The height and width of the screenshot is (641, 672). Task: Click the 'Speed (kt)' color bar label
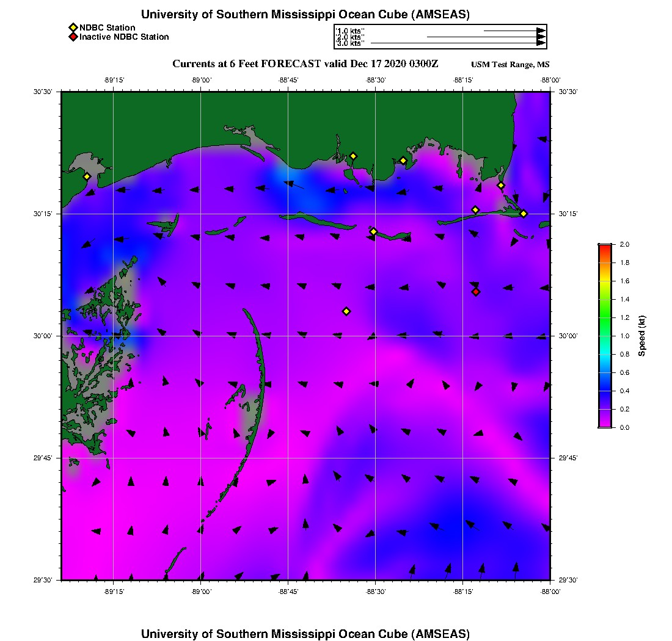point(643,336)
